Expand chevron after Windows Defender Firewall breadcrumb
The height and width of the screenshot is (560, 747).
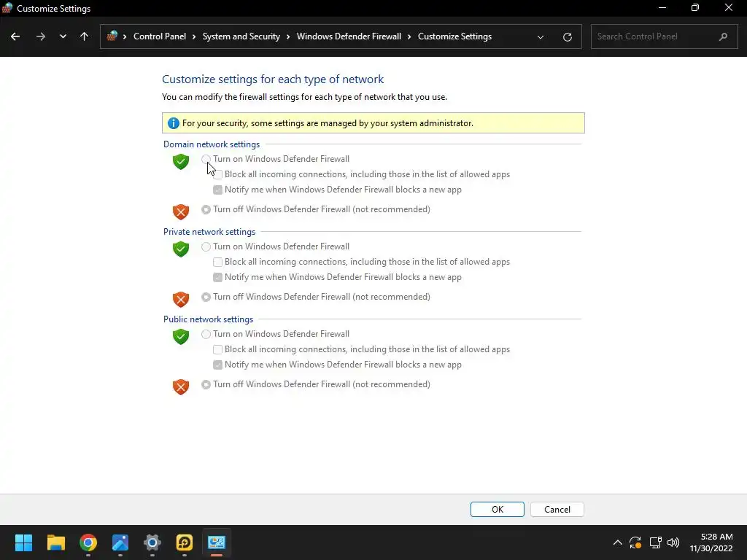[x=409, y=36]
